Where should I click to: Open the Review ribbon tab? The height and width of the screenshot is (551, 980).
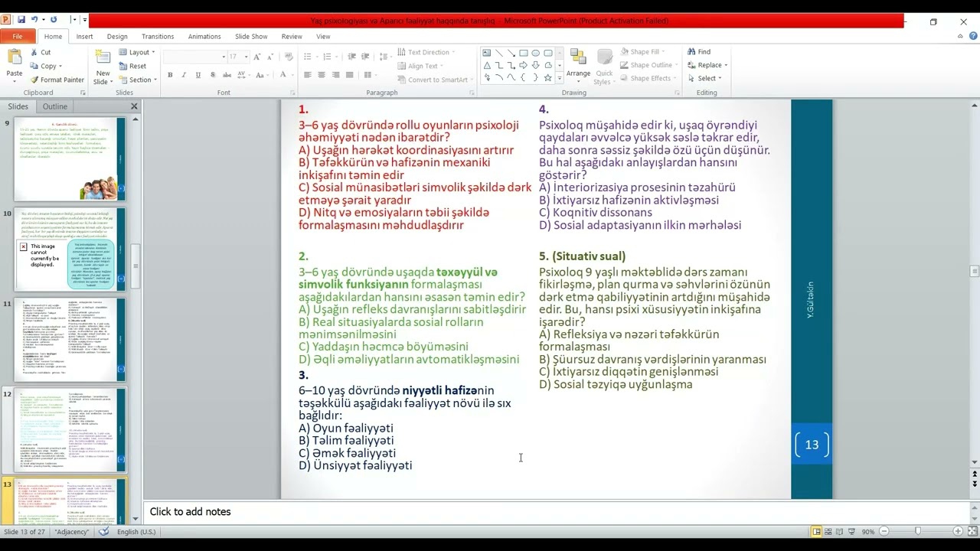tap(292, 36)
